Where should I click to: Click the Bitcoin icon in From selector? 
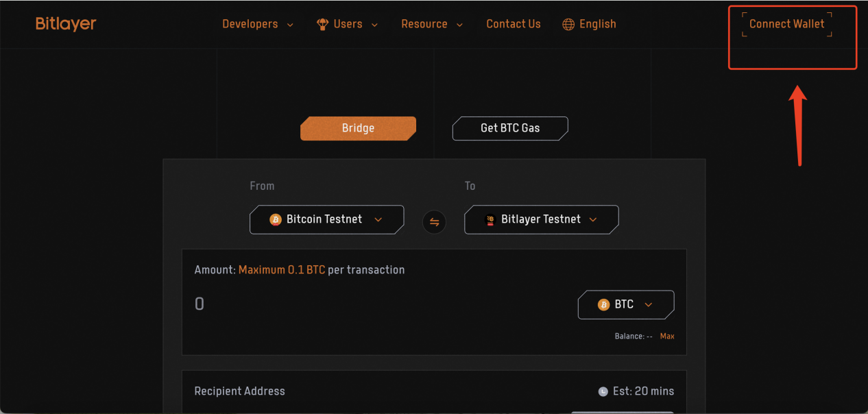(x=276, y=220)
